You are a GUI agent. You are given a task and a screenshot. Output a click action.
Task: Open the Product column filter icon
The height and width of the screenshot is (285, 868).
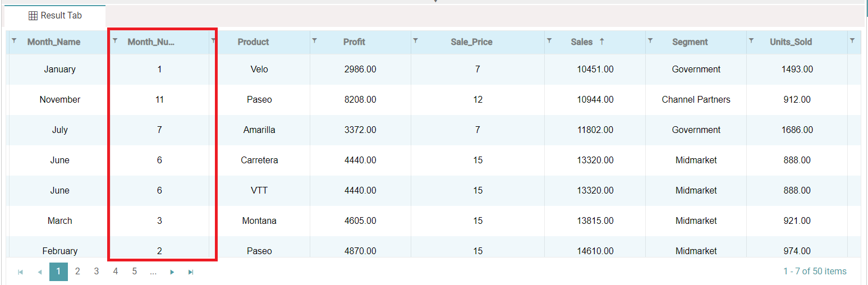click(x=213, y=40)
